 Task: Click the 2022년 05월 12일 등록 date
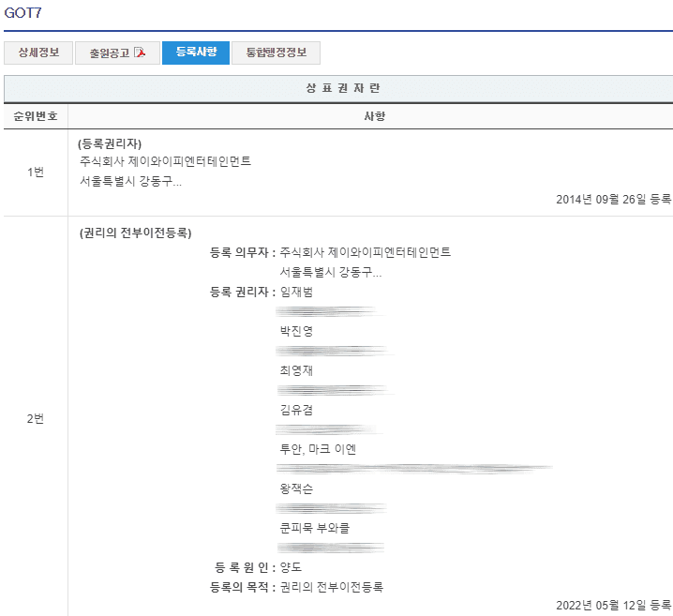613,606
